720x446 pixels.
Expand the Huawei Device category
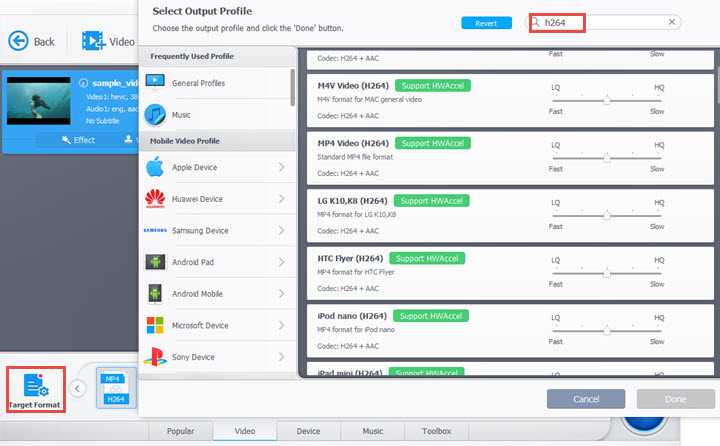[281, 199]
